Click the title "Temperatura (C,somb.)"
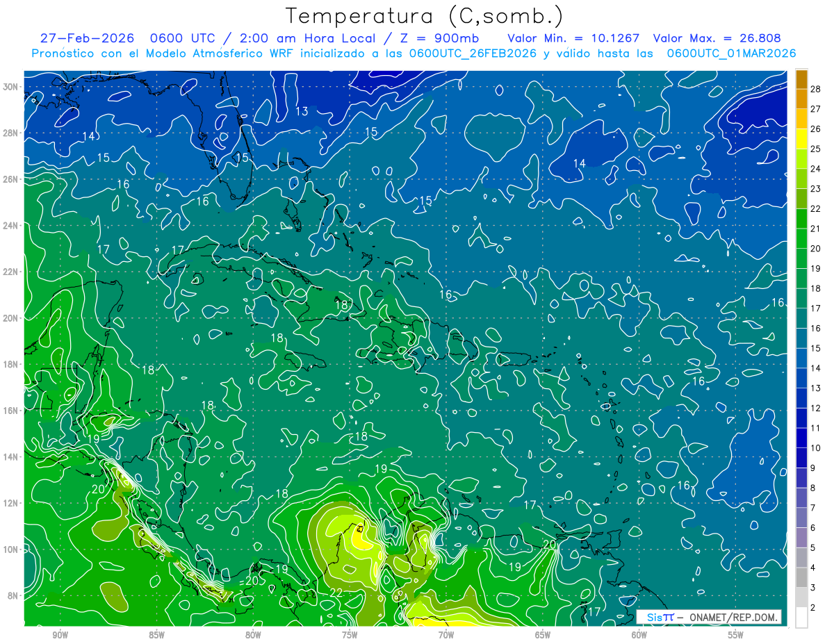 coord(425,16)
